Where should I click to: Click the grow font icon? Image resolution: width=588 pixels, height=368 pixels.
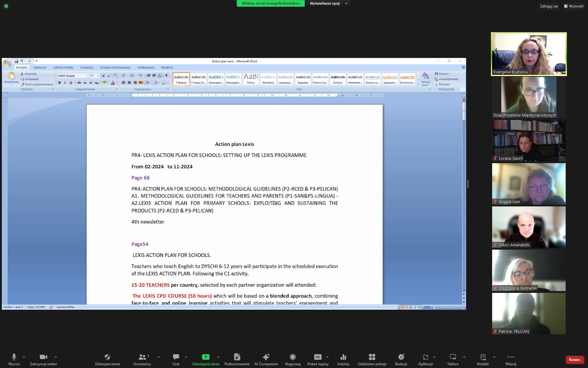104,75
